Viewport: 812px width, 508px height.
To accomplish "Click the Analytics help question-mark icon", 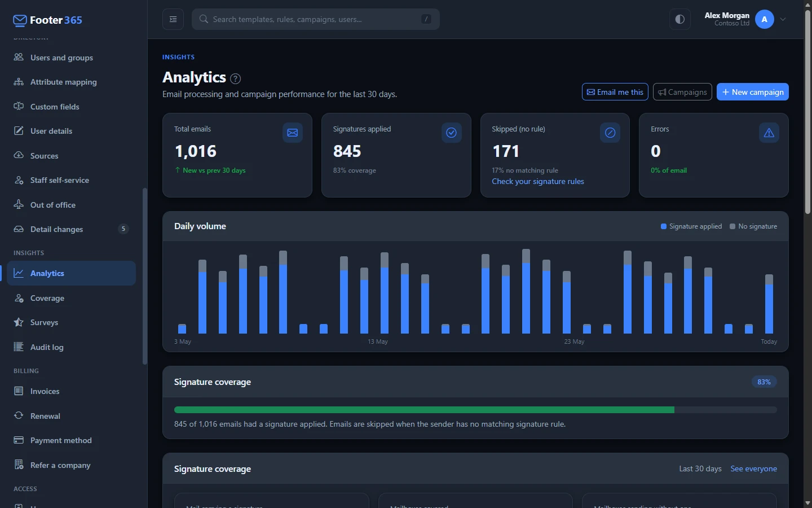I will [236, 78].
